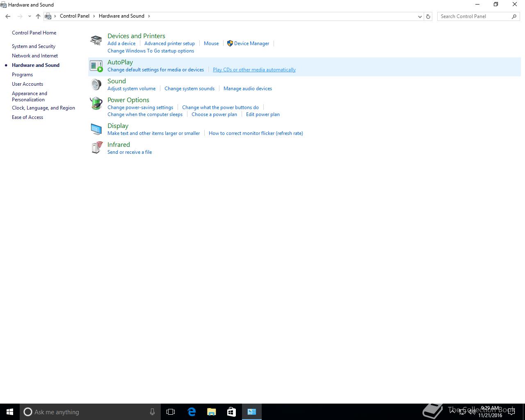Viewport: 525px width, 420px height.
Task: Show hidden system tray icons
Action: (453, 412)
